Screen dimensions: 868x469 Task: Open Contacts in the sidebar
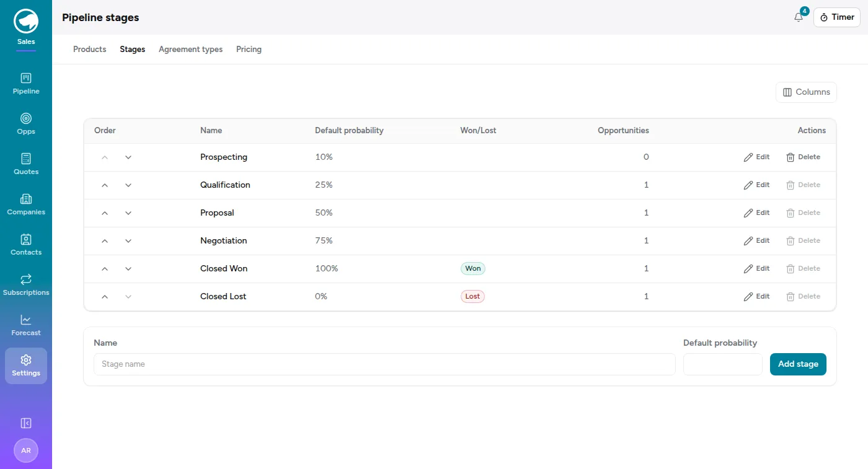26,245
